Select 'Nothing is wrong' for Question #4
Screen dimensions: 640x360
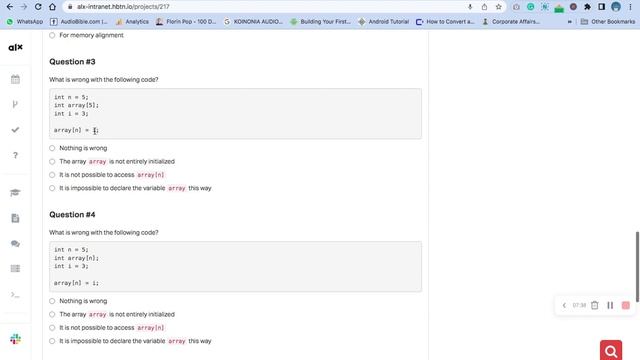52,301
